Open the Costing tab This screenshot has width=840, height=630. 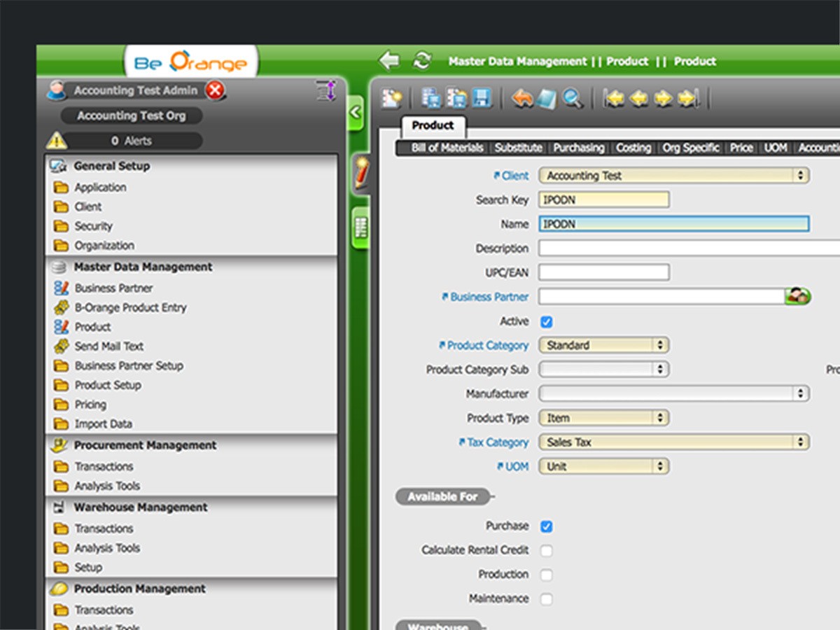[633, 148]
